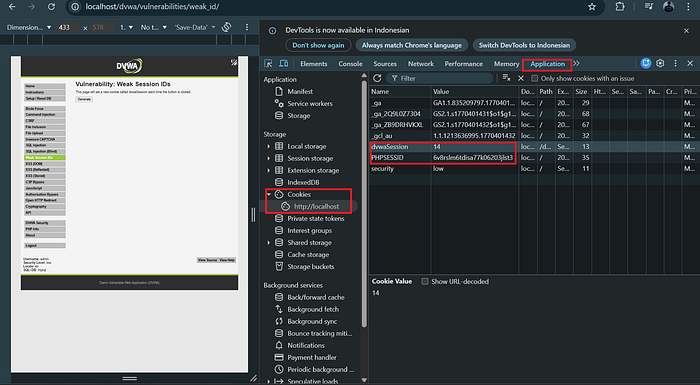The image size is (700, 385).
Task: Delete the selected cookie with X icon
Action: [x=521, y=78]
